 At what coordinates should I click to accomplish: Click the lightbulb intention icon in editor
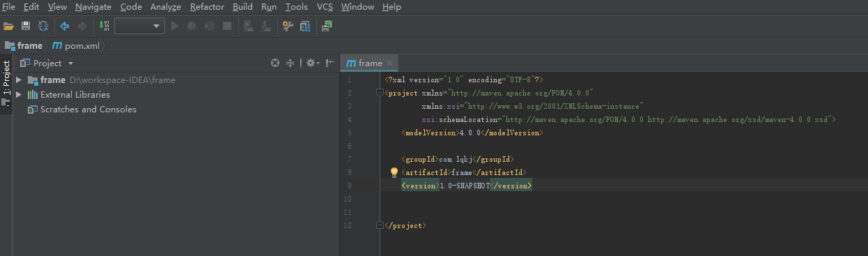click(x=394, y=172)
